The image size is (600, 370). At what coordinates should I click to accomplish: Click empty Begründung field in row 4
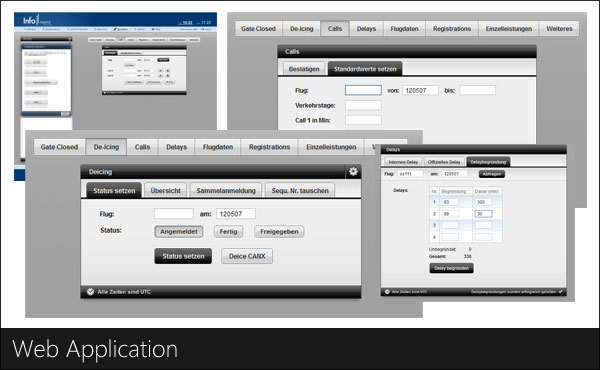click(x=450, y=237)
